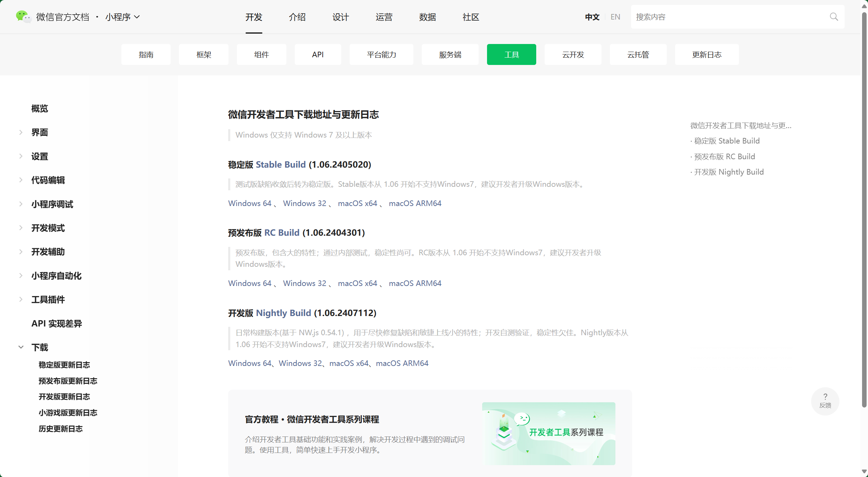Expand the 小程序 dropdown next to the title
This screenshot has width=868, height=477.
pyautogui.click(x=138, y=17)
